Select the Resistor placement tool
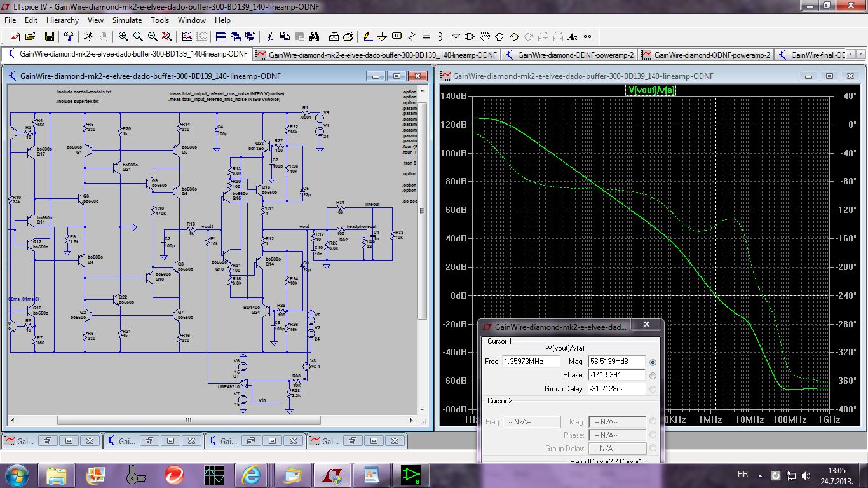The height and width of the screenshot is (488, 868). tap(412, 36)
